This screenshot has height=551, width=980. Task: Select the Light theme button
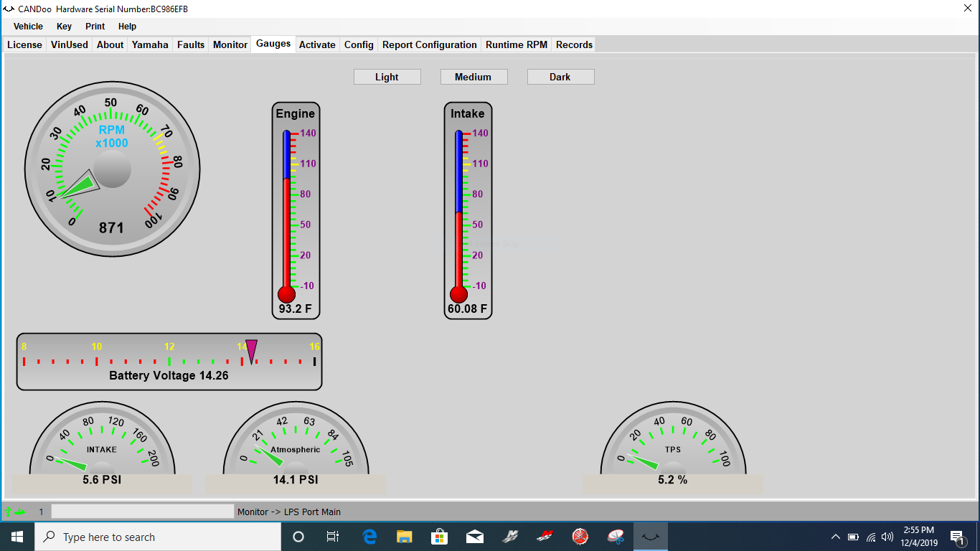pos(387,77)
